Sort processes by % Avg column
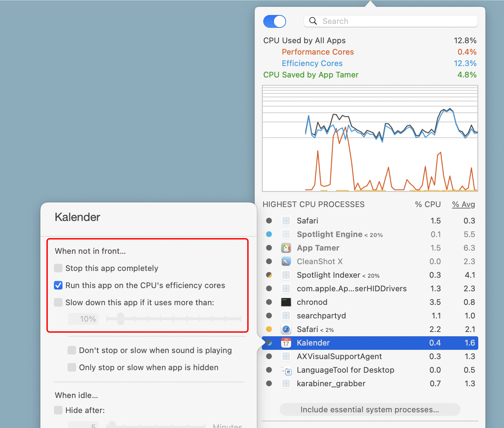Screen dimensions: 504x428 tap(463, 204)
